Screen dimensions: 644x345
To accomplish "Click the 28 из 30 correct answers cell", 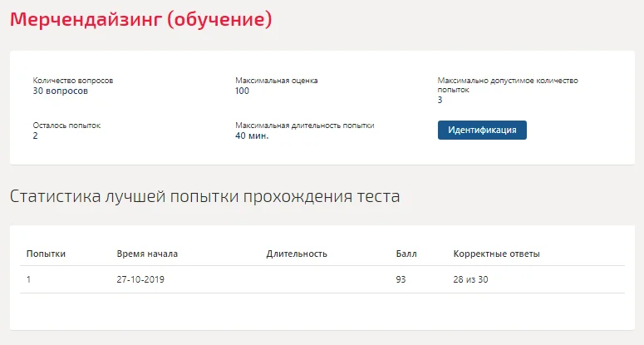I will (470, 279).
